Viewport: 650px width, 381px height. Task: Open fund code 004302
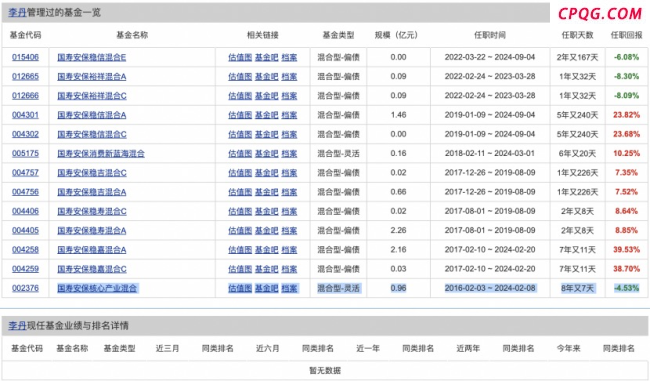pos(25,134)
